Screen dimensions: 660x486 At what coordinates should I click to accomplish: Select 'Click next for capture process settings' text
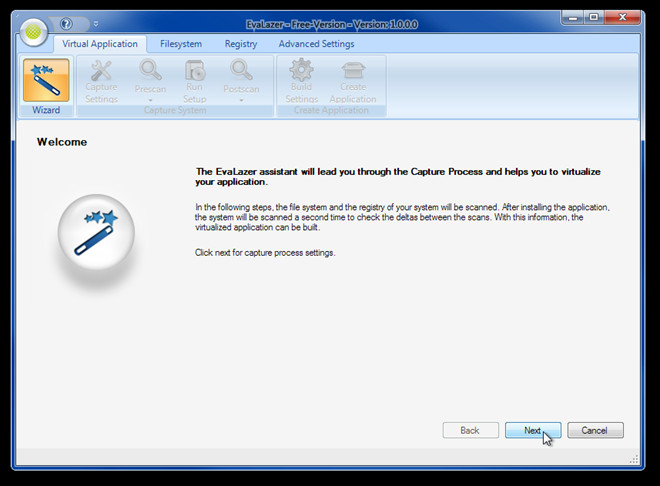265,253
